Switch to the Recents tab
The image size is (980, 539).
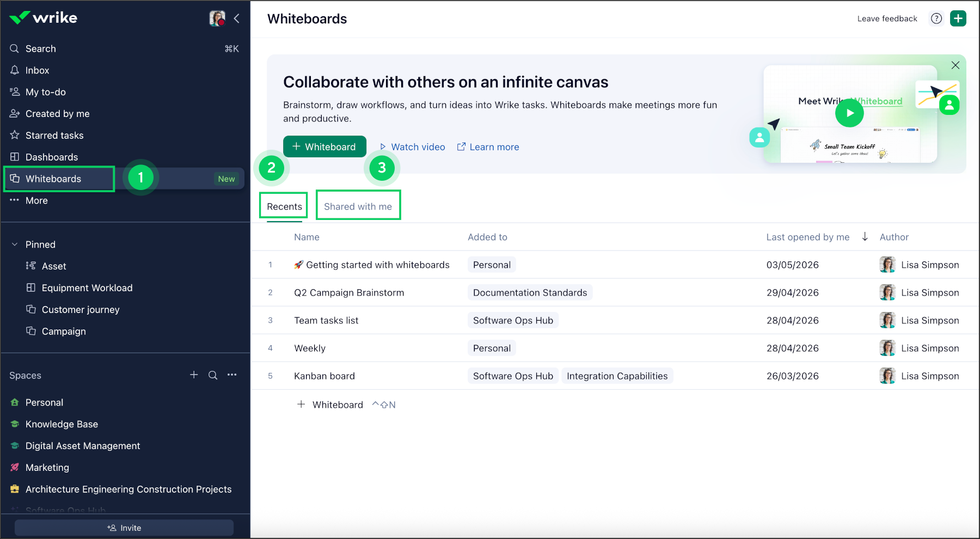[x=284, y=206]
